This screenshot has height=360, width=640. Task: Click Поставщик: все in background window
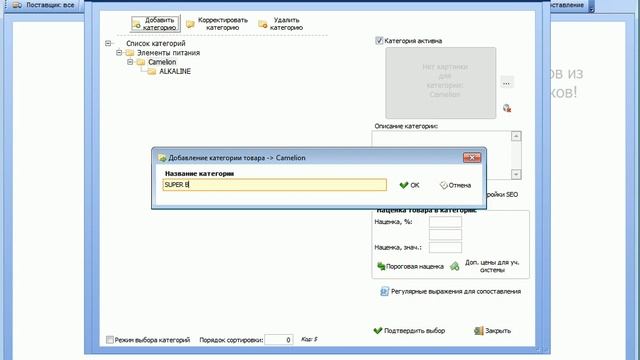[x=44, y=5]
